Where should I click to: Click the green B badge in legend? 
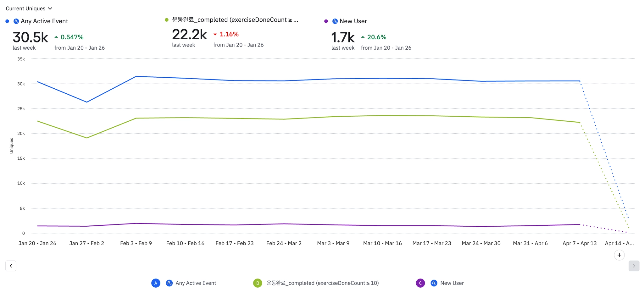coord(258,283)
